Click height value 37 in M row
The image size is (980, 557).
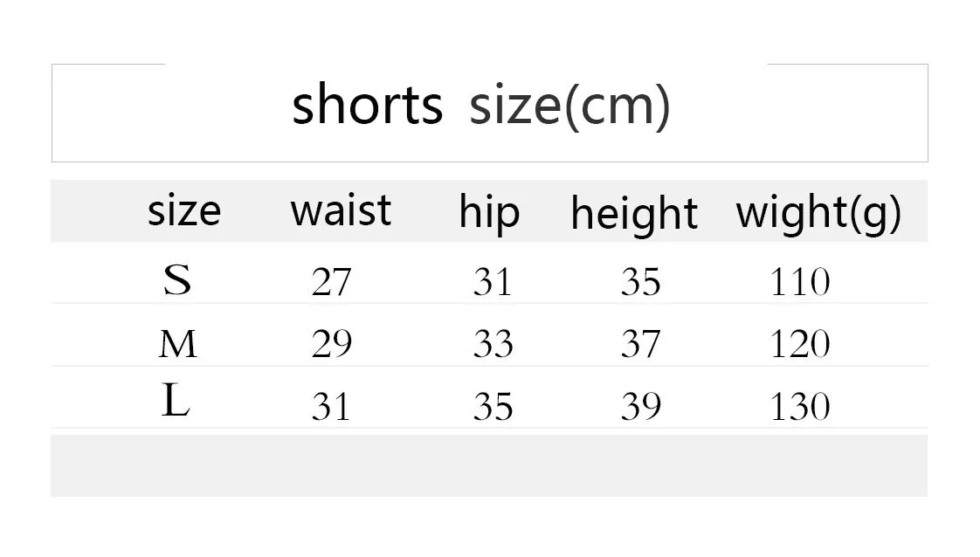pyautogui.click(x=640, y=343)
